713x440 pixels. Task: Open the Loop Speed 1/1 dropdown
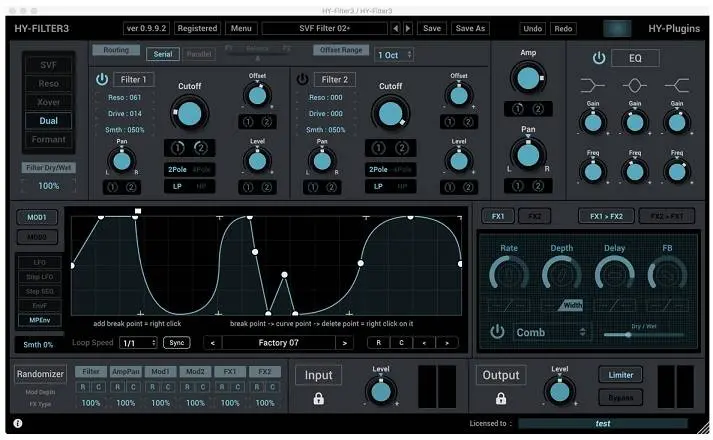[138, 343]
